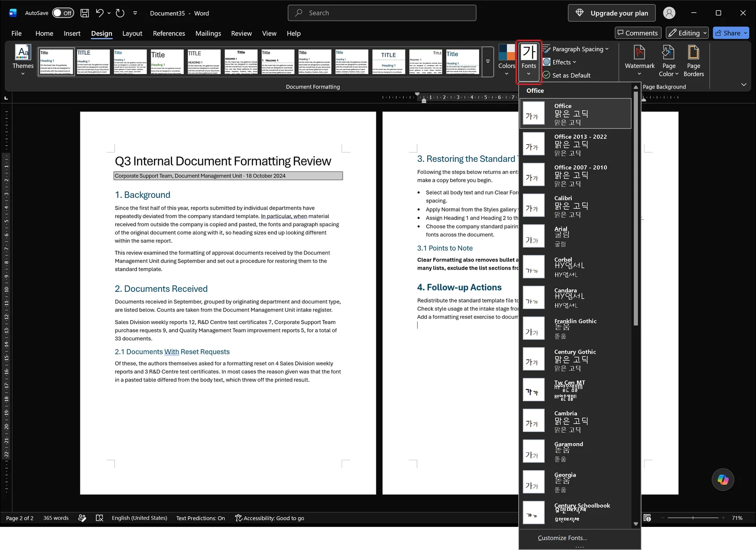756x550 pixels.
Task: Click Upgrade your plan
Action: click(611, 13)
